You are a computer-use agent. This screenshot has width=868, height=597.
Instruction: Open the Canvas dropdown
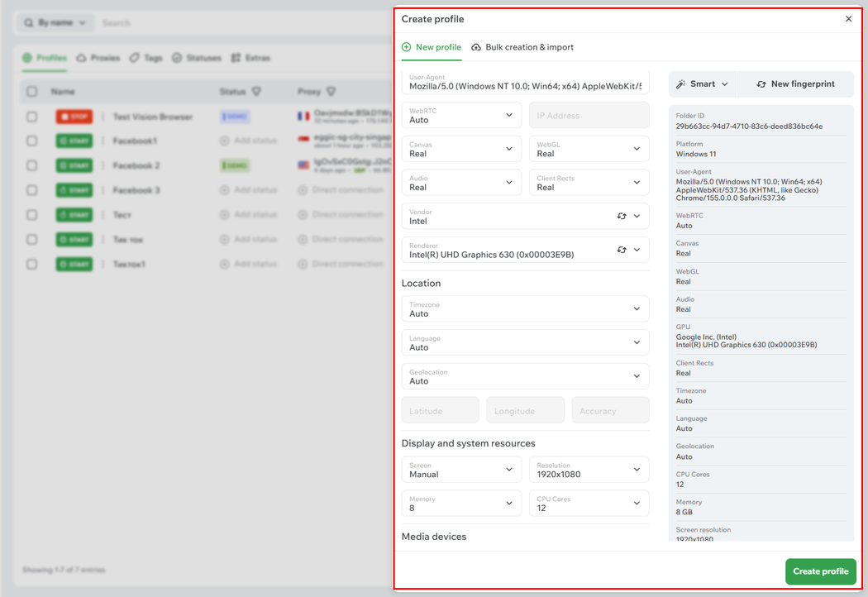coord(461,149)
